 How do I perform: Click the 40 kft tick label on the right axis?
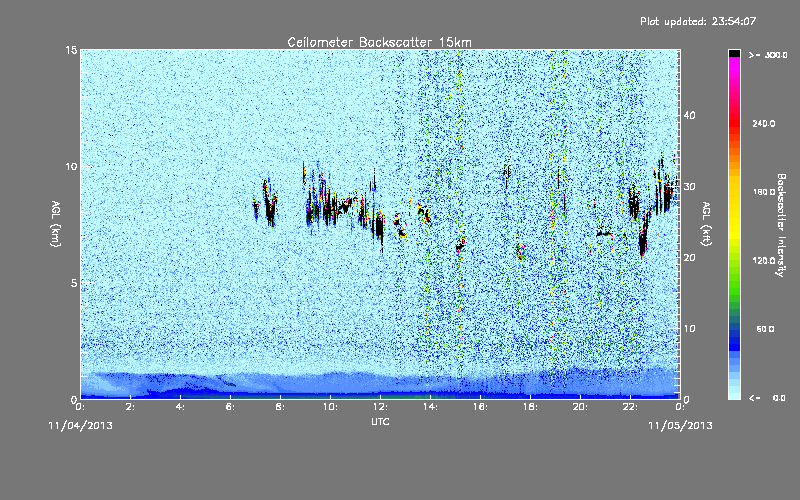click(x=689, y=115)
